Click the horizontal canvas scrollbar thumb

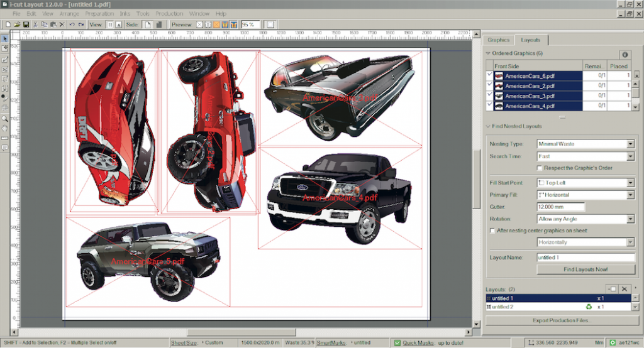(x=241, y=332)
